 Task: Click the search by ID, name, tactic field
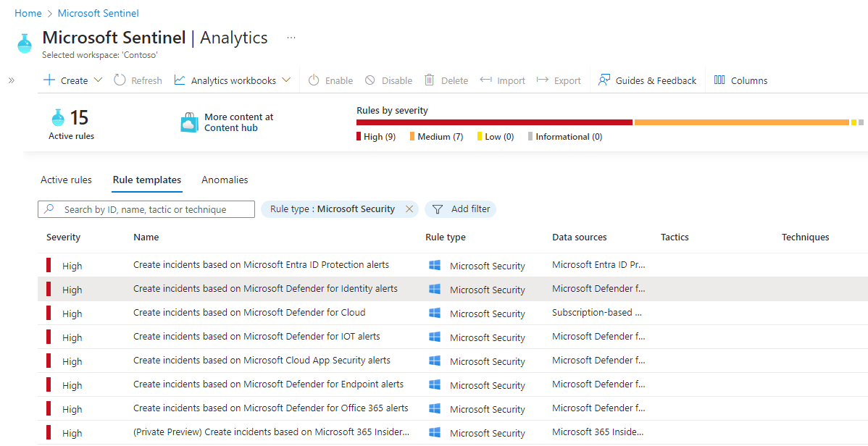point(145,209)
